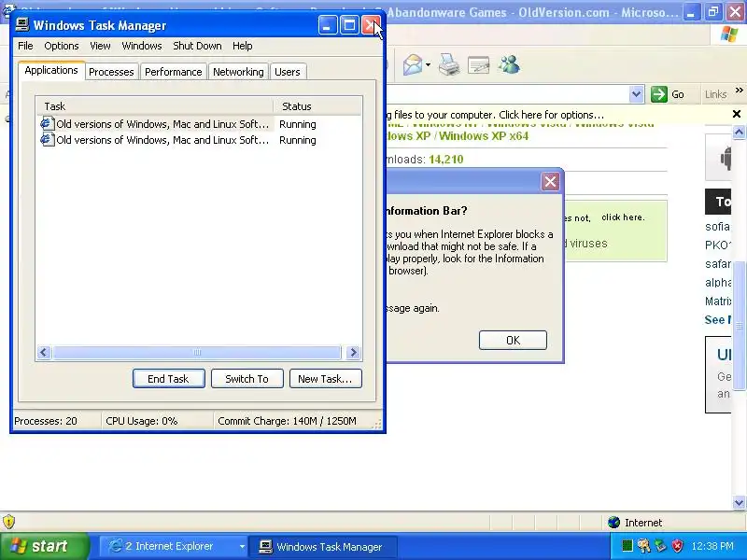Image resolution: width=747 pixels, height=560 pixels.
Task: Click the New Task... button
Action: (325, 379)
